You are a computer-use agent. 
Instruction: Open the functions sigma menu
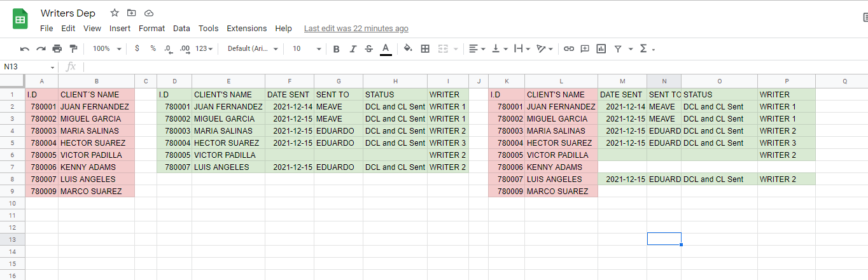click(647, 48)
